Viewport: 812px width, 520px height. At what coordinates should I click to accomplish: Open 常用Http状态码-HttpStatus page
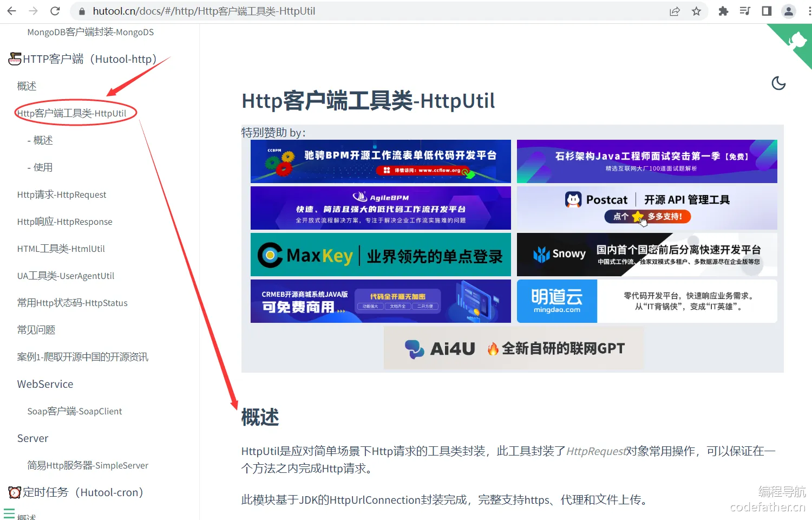pyautogui.click(x=73, y=303)
